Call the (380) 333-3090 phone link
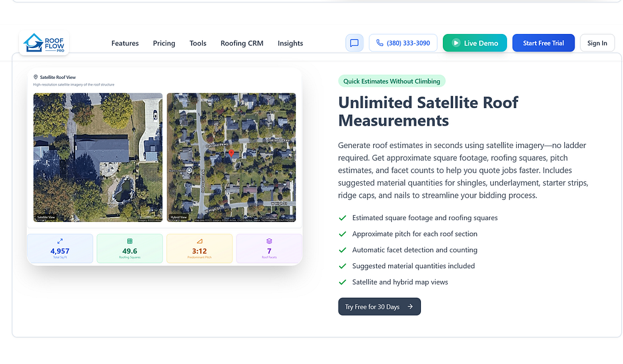 tap(403, 43)
